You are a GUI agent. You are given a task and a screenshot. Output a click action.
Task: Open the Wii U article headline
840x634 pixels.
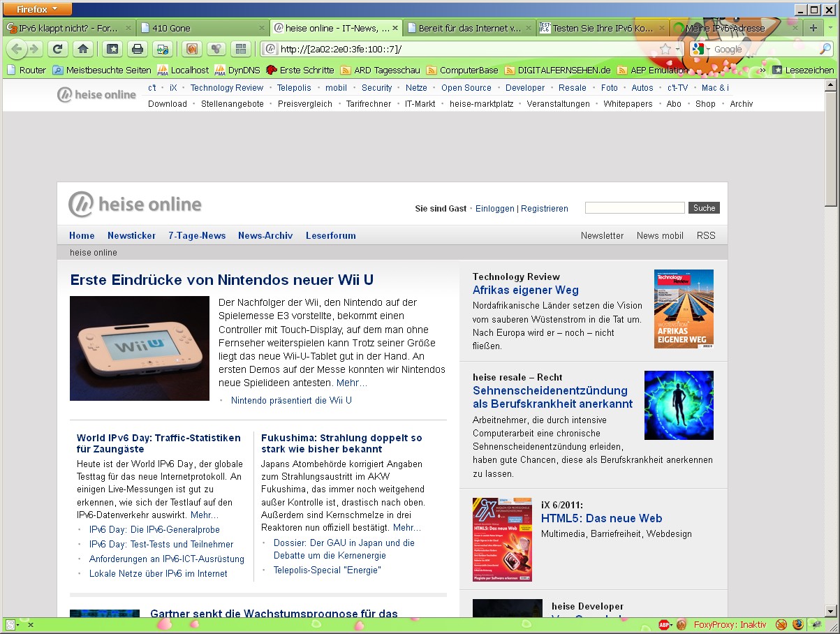pos(222,280)
